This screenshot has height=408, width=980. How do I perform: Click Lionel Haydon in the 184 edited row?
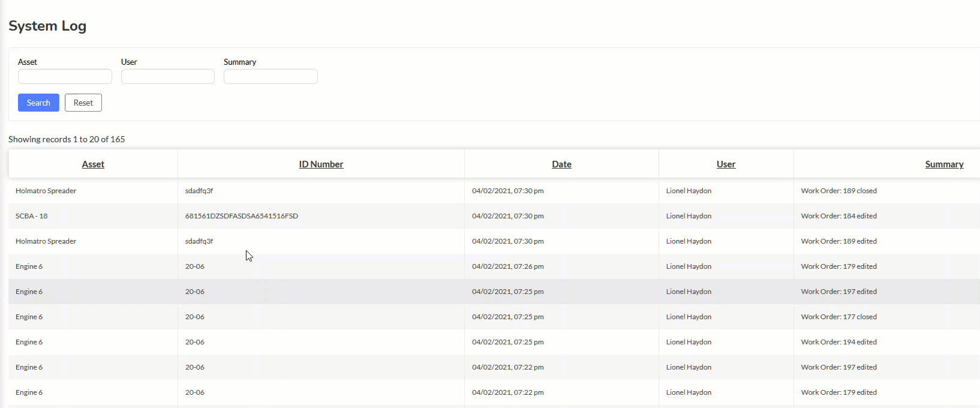pyautogui.click(x=689, y=216)
